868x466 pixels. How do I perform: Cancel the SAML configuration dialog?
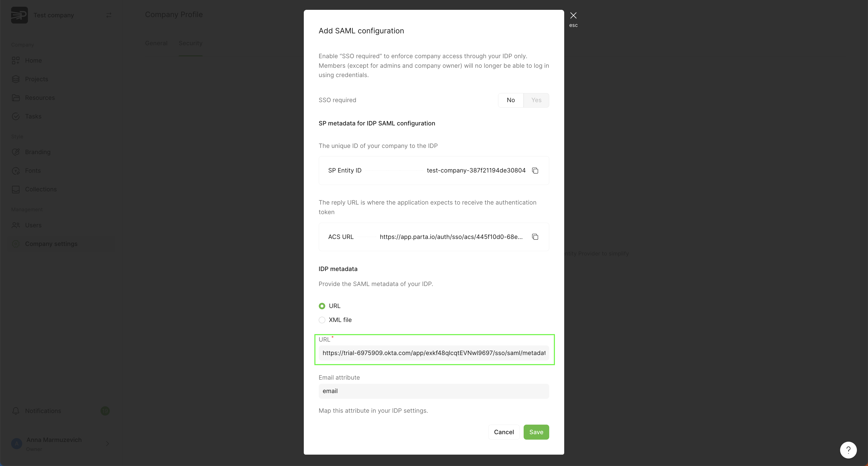(x=503, y=432)
